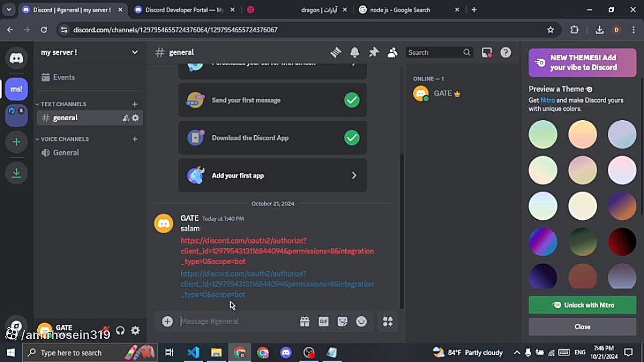Open Discord app from the taskbar
Screen dimensions: 644x362
286,352
